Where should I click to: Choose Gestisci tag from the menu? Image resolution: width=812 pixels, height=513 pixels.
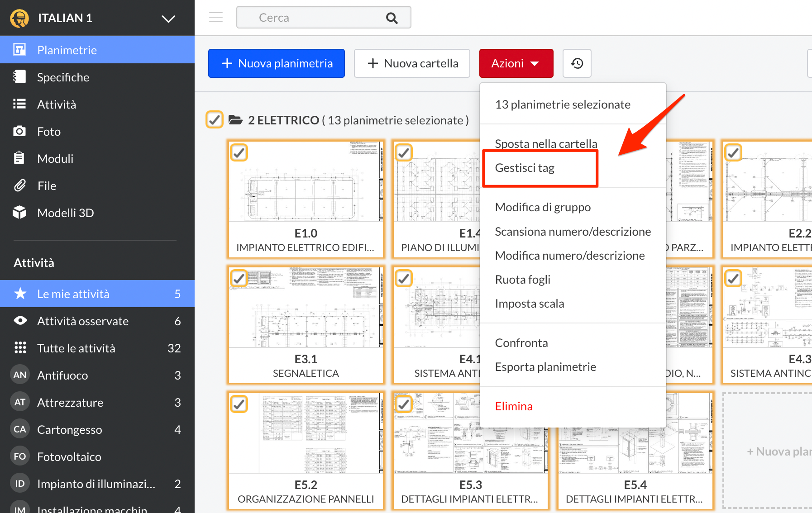click(525, 168)
